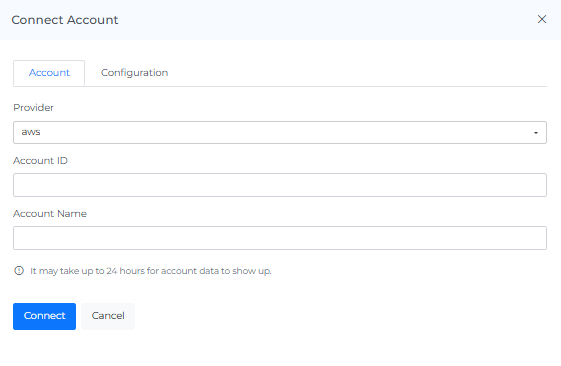Viewport: 561px width, 366px height.
Task: Focus the Account Name input field
Action: [x=280, y=238]
